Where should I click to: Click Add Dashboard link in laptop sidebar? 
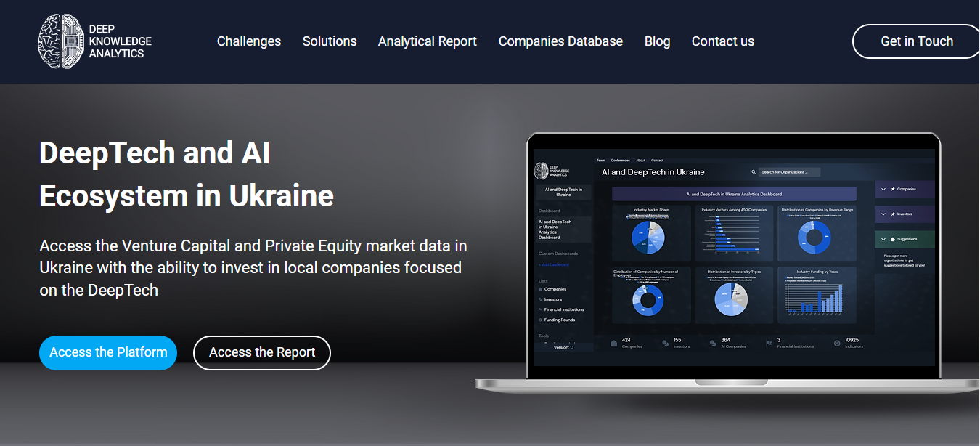[x=554, y=265]
